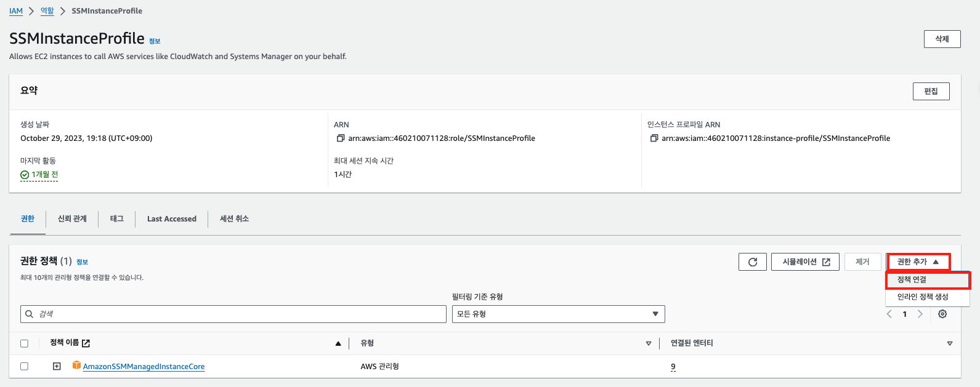The height and width of the screenshot is (387, 980).
Task: Open the Last Accessed tab
Action: coord(171,219)
